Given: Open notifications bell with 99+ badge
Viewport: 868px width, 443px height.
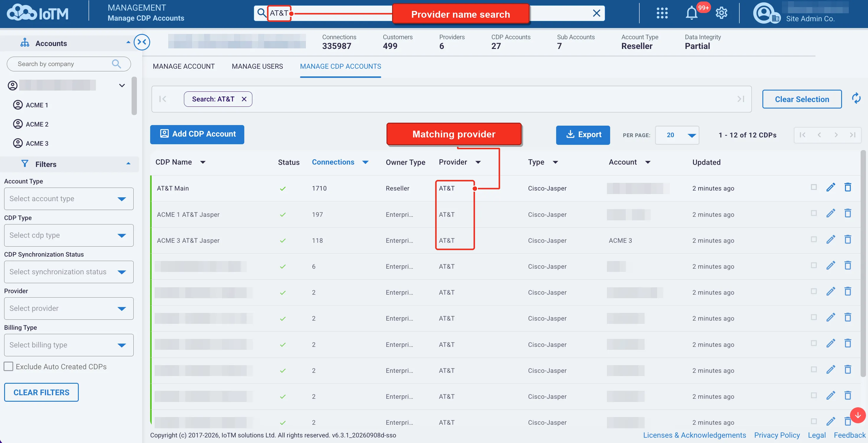Looking at the screenshot, I should click(692, 13).
